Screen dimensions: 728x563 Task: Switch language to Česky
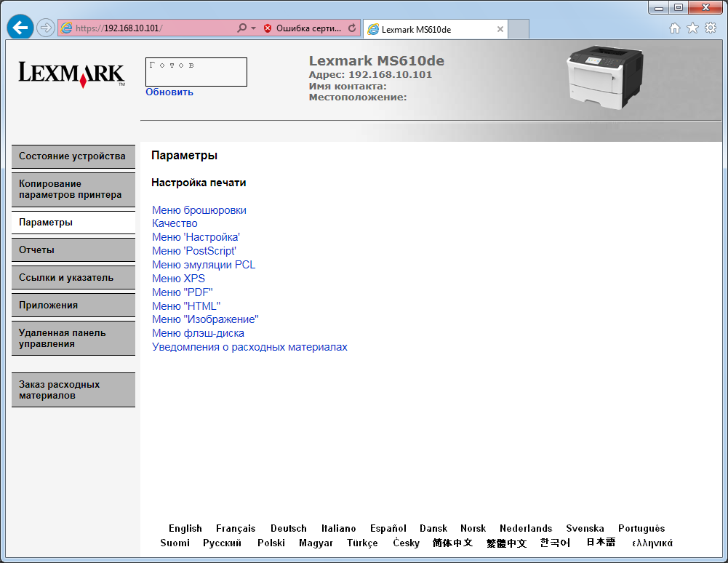[x=406, y=543]
